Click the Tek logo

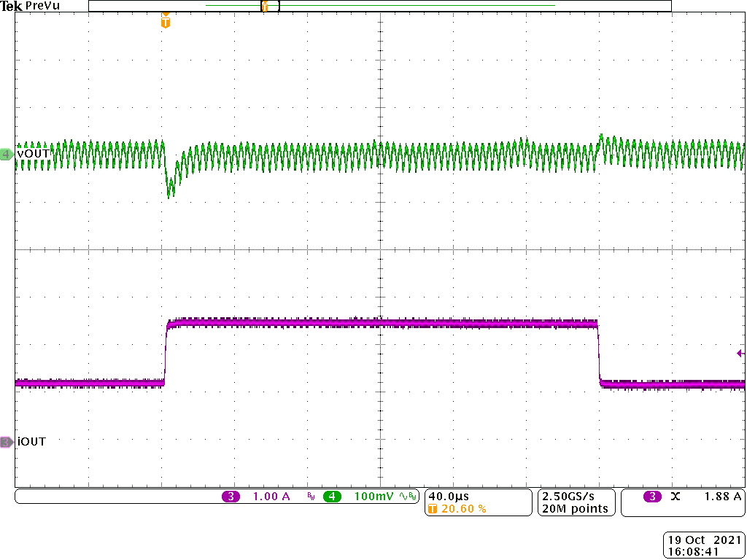point(12,6)
